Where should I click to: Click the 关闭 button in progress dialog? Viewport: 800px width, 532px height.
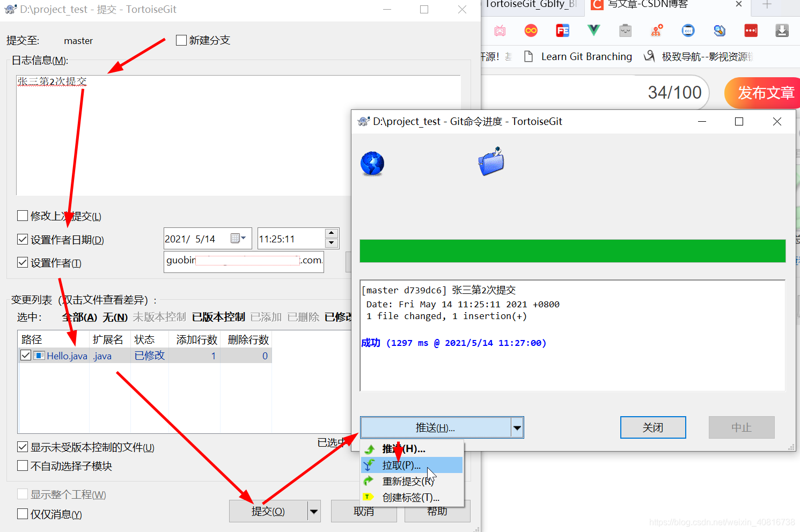[x=653, y=427]
